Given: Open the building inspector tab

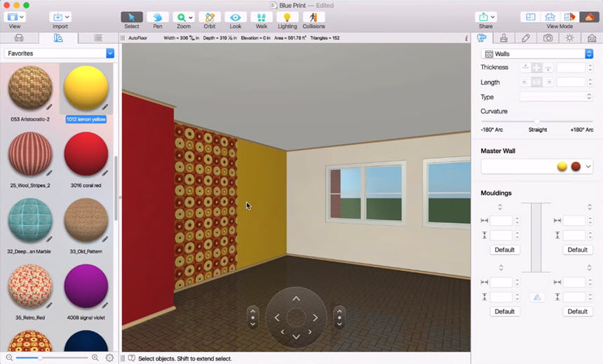Looking at the screenshot, I should [x=592, y=38].
